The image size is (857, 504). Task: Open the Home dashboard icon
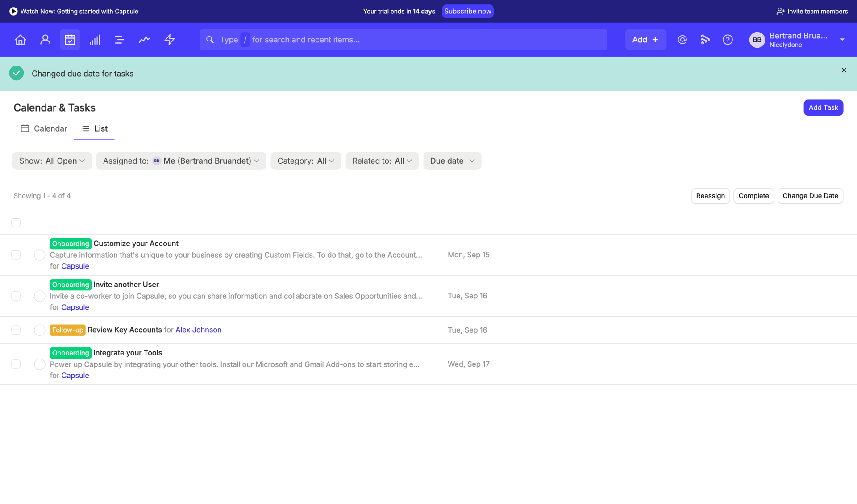20,39
